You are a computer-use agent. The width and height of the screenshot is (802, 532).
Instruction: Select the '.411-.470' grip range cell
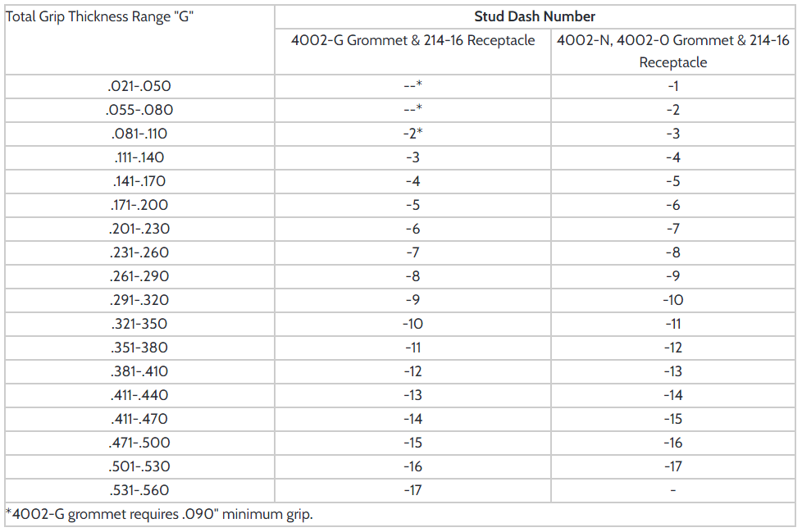tap(139, 419)
